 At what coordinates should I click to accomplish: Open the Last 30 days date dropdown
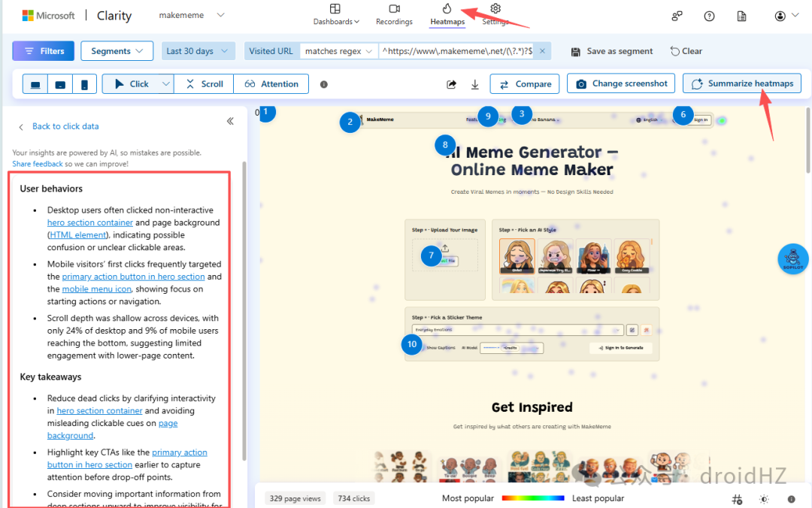[198, 51]
